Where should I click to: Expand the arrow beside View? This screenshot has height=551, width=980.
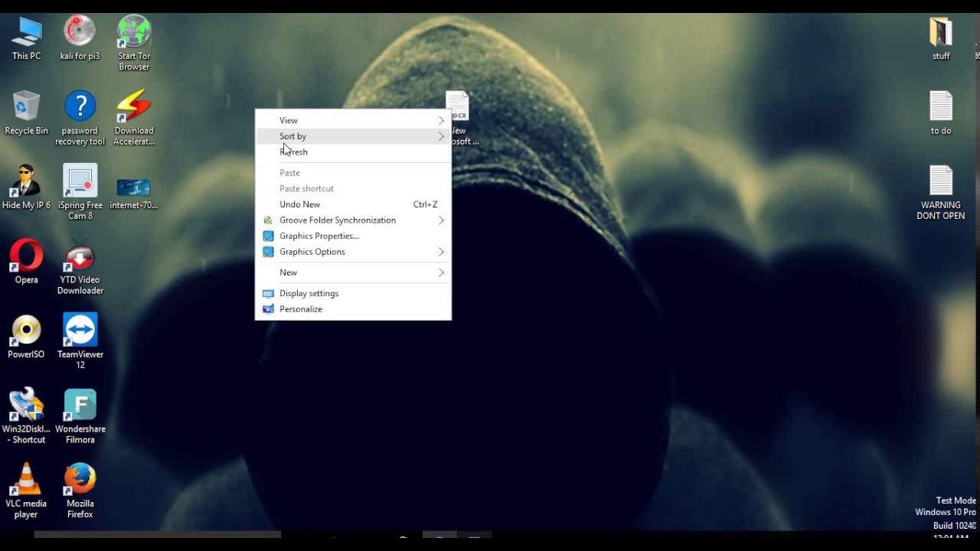click(441, 120)
